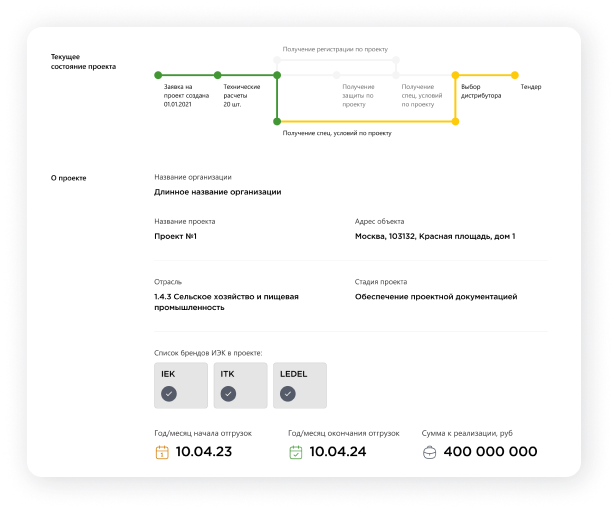
Task: Click the first green timeline node
Action: point(157,75)
